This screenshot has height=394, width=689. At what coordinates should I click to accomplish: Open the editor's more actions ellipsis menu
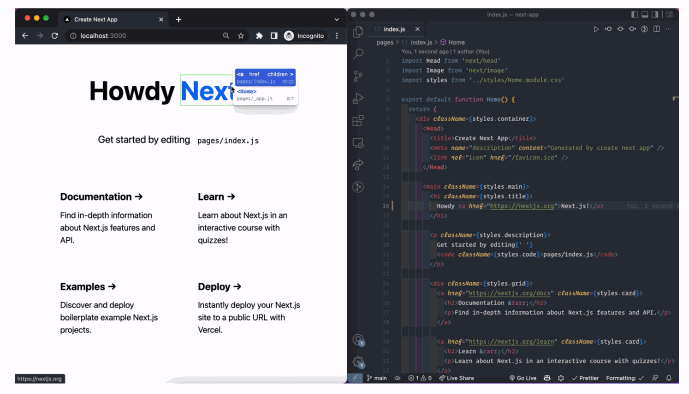(x=668, y=29)
